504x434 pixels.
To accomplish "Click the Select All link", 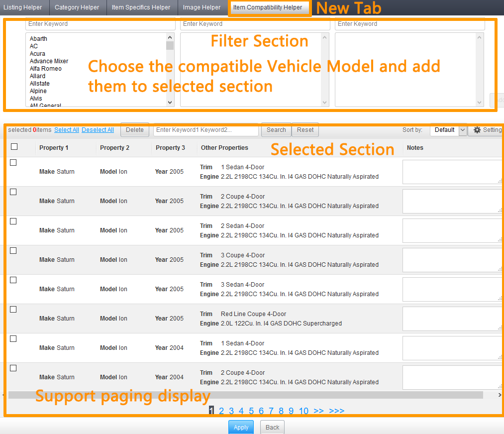I will click(x=67, y=130).
